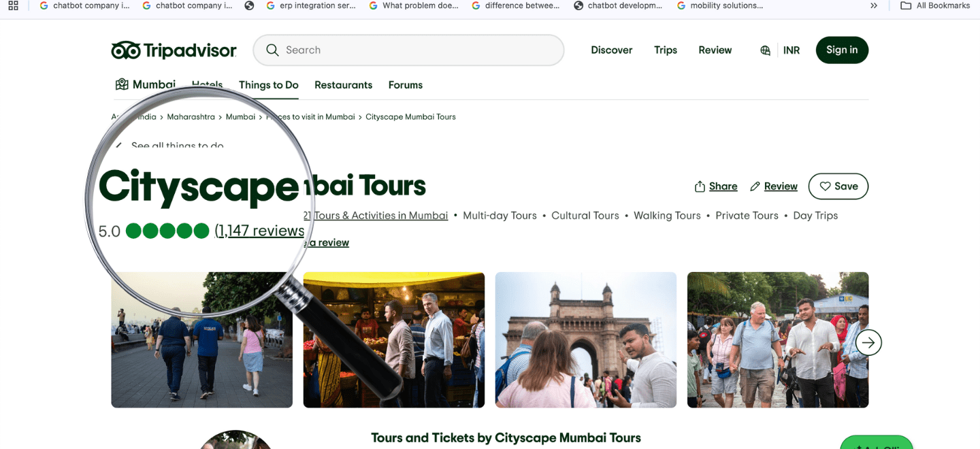This screenshot has width=980, height=449.
Task: Open the 1,147 reviews link
Action: (x=259, y=231)
